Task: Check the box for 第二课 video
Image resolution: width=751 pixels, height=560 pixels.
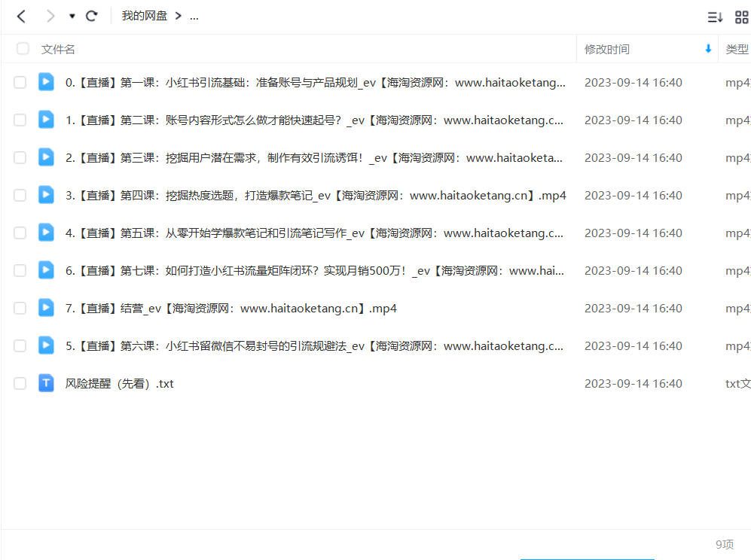Action: [x=20, y=120]
